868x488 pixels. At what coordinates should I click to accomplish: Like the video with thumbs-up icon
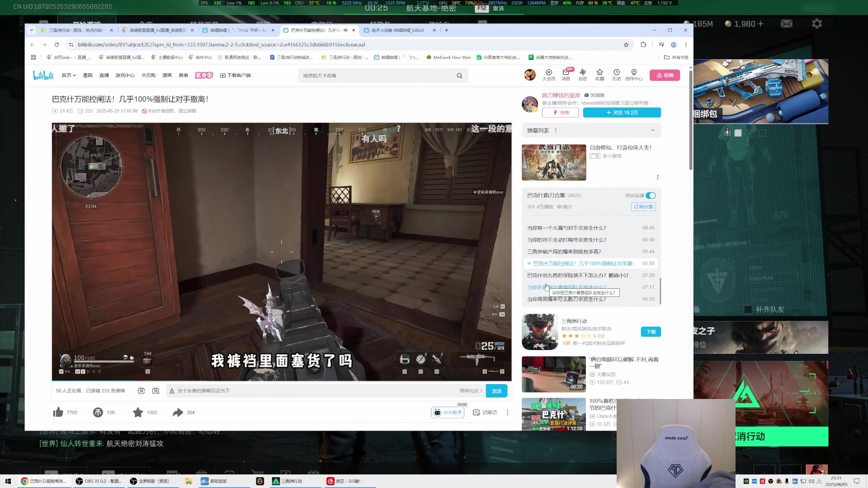pos(58,412)
